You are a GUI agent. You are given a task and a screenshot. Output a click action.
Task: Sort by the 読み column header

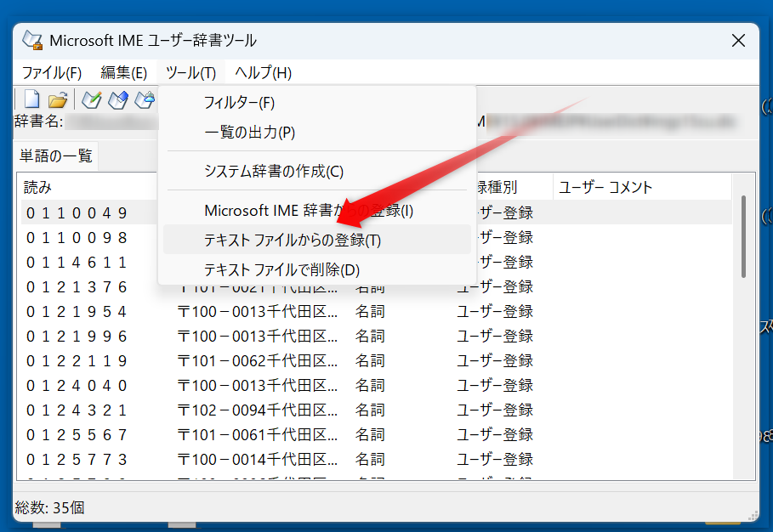(x=88, y=187)
